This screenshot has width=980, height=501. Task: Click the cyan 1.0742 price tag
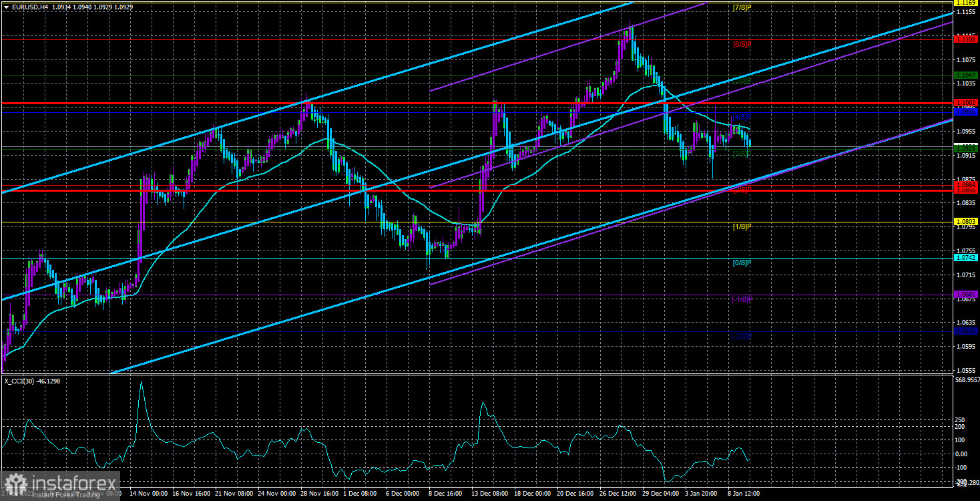pyautogui.click(x=966, y=258)
